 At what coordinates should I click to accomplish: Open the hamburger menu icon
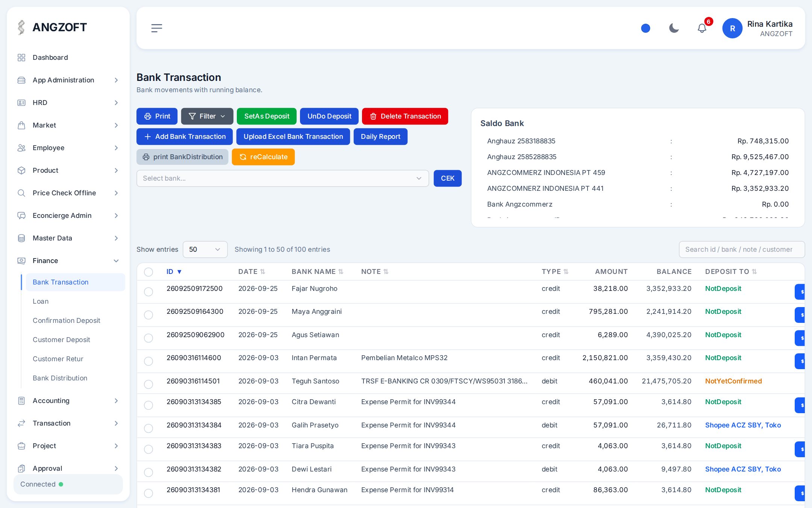coord(156,28)
